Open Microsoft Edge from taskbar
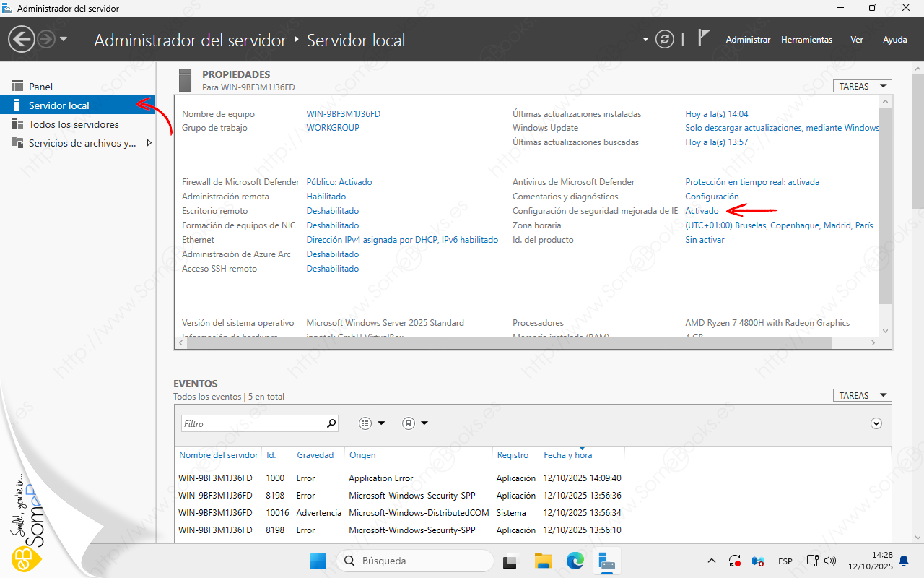924x578 pixels. [575, 561]
